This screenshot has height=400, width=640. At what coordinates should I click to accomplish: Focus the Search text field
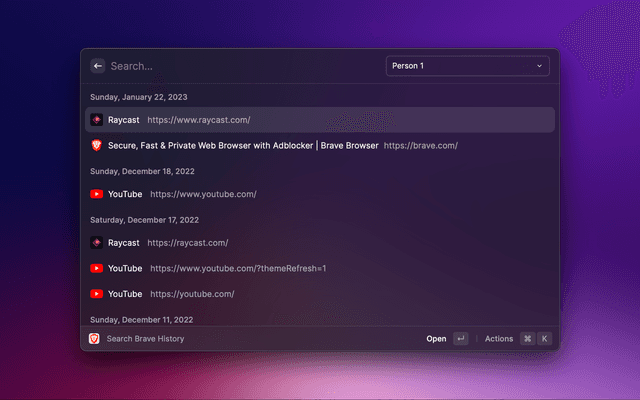pos(240,66)
